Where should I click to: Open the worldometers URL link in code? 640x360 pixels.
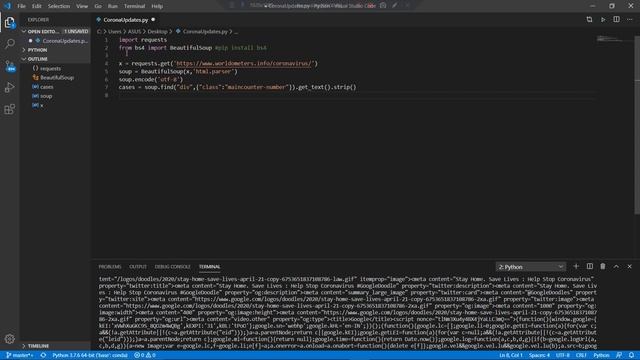(x=244, y=63)
